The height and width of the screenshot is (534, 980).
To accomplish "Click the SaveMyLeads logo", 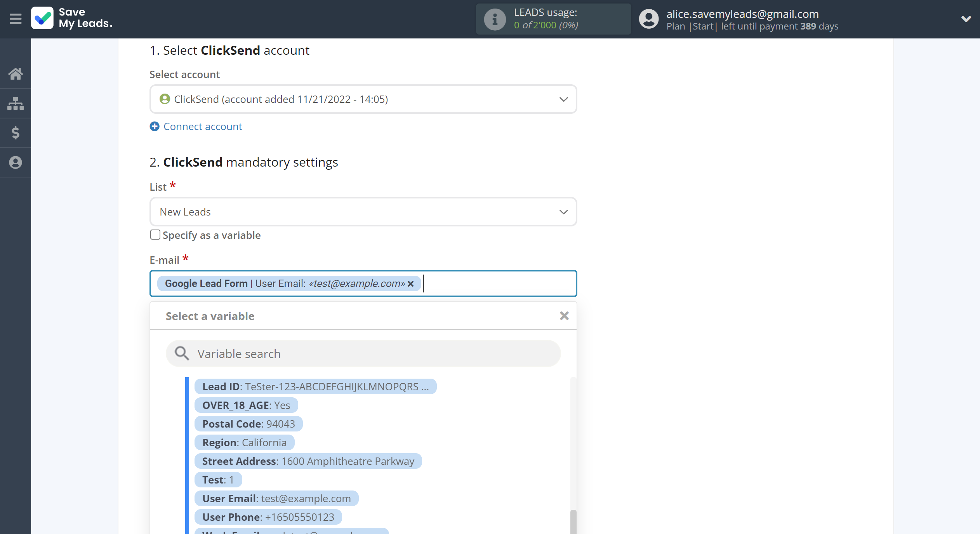I will [x=72, y=18].
